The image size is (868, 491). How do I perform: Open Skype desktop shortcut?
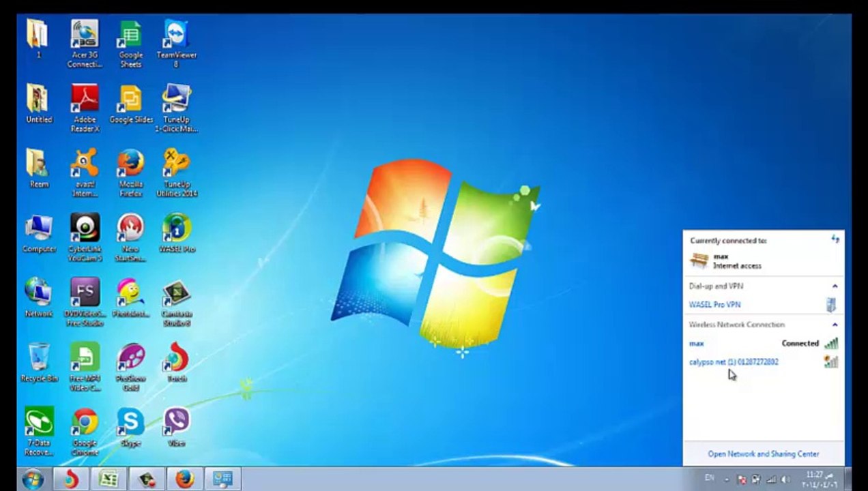pos(130,428)
